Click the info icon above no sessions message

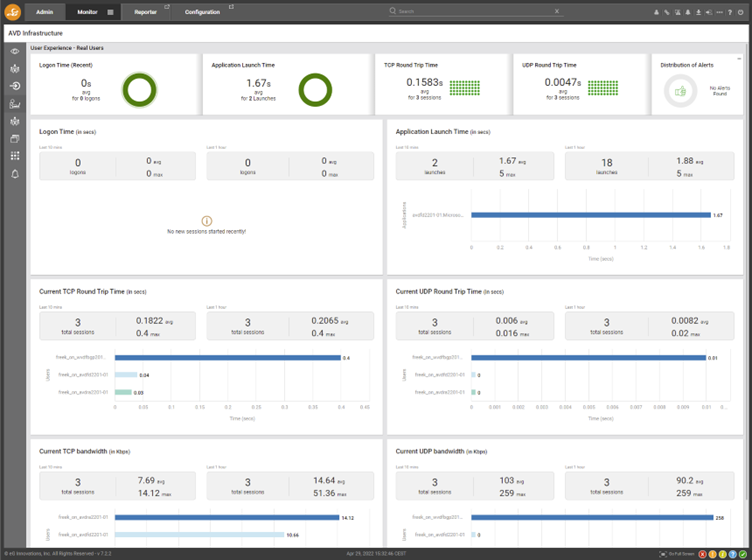coord(207,221)
